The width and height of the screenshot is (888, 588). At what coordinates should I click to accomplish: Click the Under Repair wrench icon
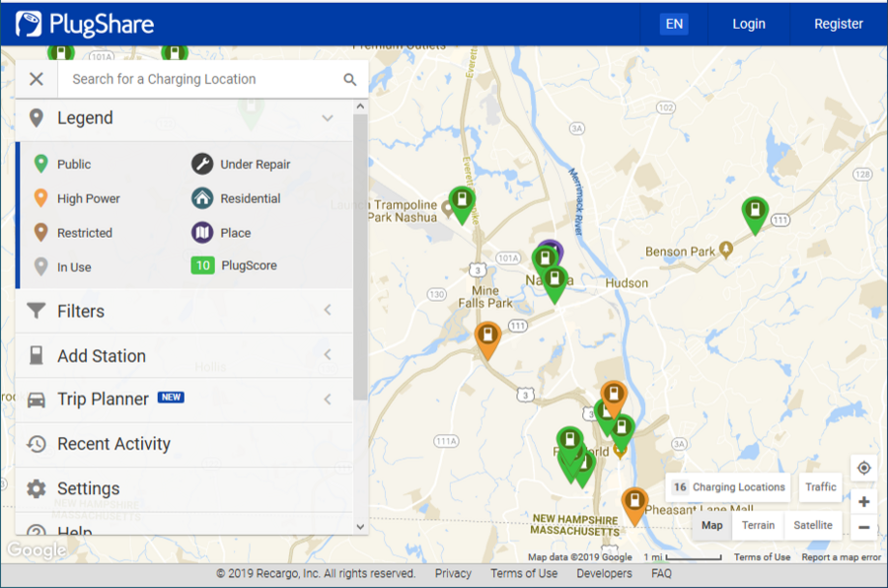(x=202, y=164)
